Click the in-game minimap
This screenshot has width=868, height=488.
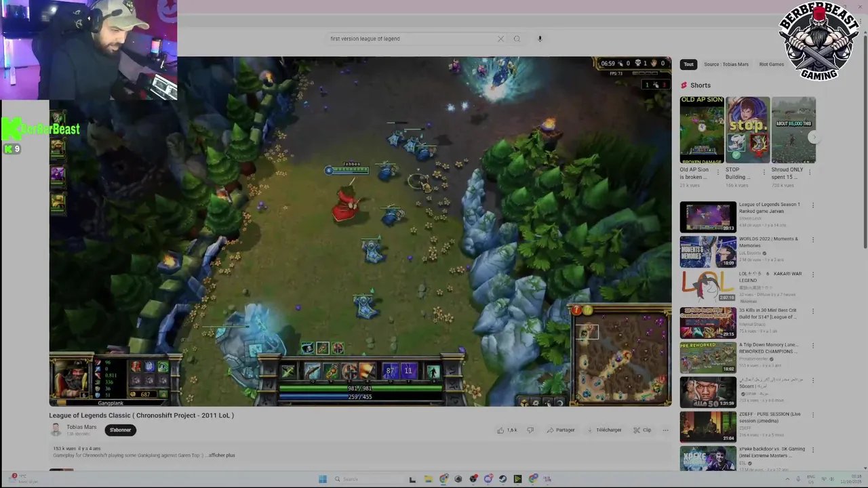[620, 358]
